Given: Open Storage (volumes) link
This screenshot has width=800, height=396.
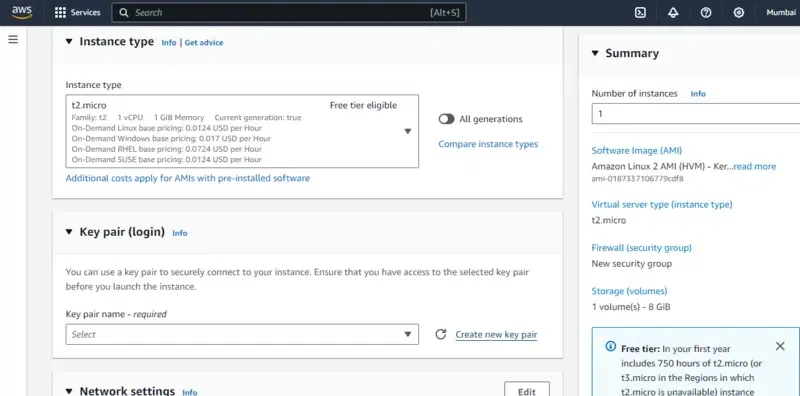Looking at the screenshot, I should click(629, 291).
